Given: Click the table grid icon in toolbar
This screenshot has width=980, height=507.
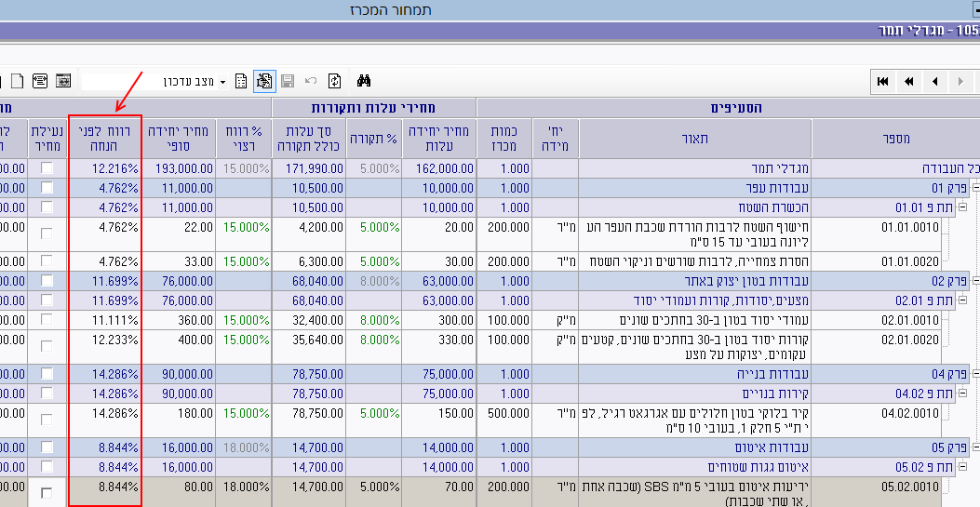Looking at the screenshot, I should tap(63, 80).
